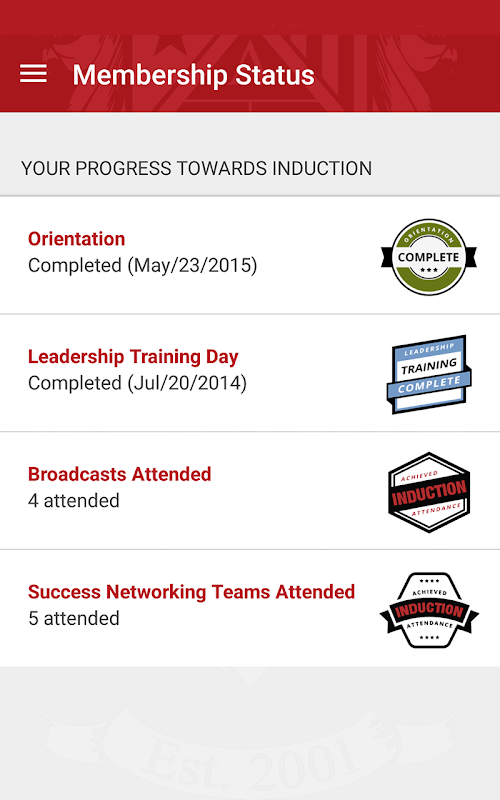Viewport: 500px width, 800px height.
Task: Tap the 4 attended count
Action: 74,501
